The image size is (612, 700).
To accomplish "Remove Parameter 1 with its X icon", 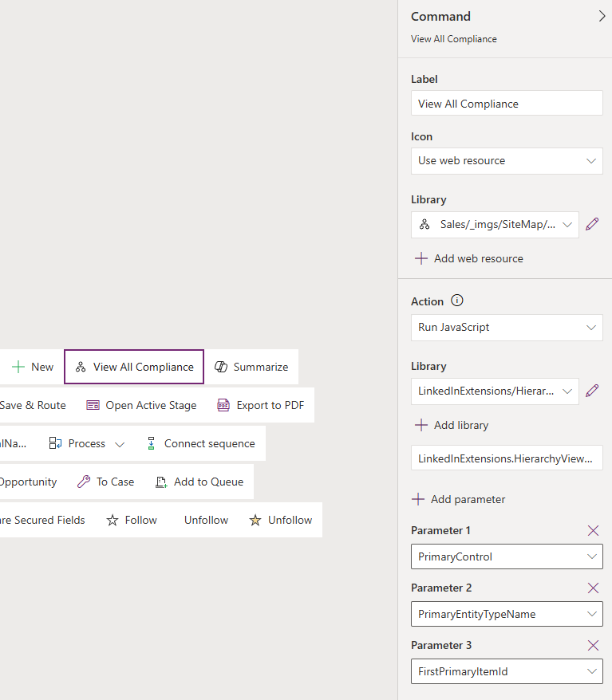I will 593,530.
